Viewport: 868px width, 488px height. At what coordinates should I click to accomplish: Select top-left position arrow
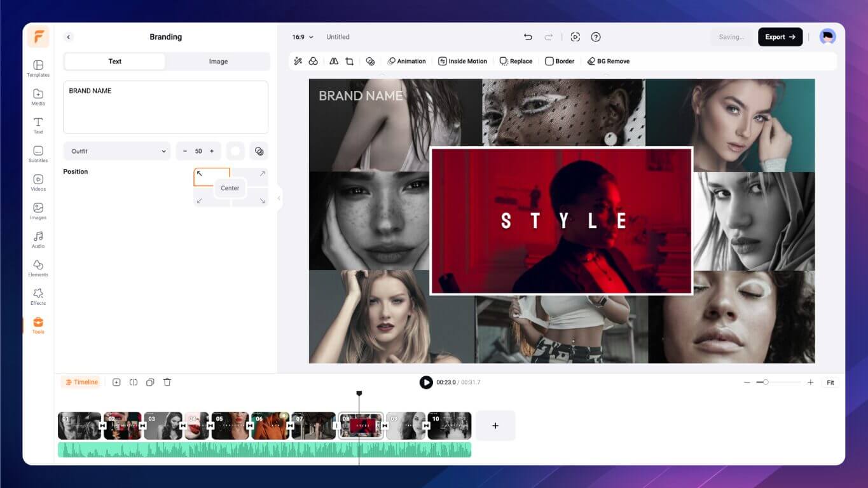tap(199, 173)
